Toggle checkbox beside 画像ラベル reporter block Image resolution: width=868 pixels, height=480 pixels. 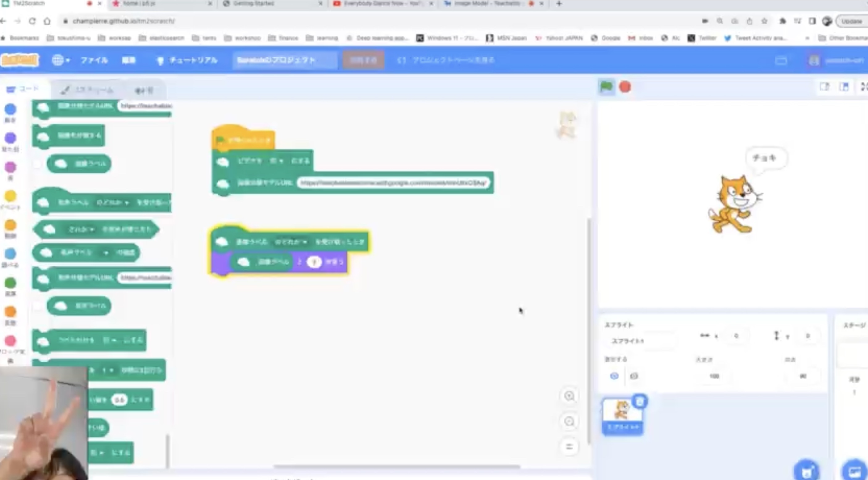37,164
